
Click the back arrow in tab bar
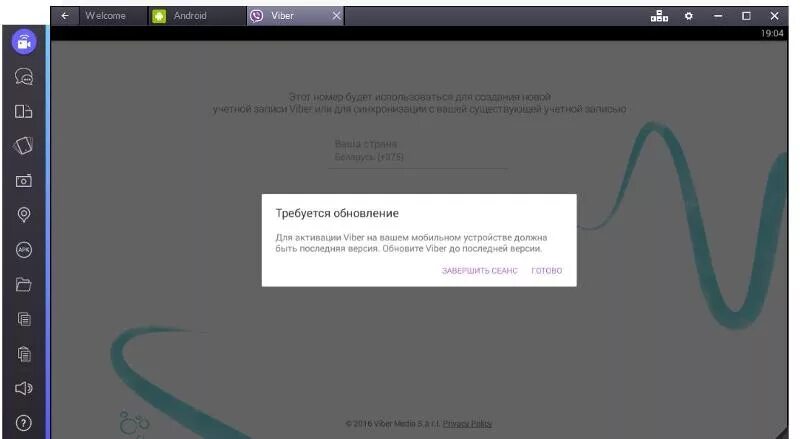65,16
